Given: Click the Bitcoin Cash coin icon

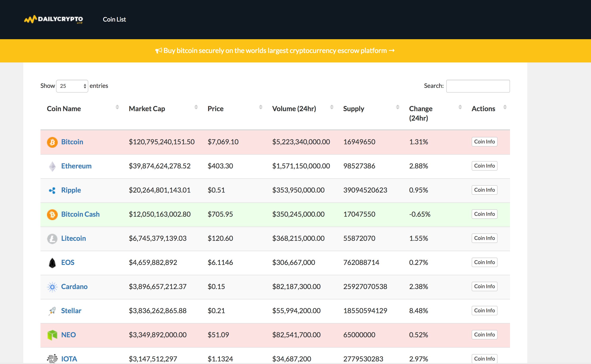Looking at the screenshot, I should coord(52,215).
